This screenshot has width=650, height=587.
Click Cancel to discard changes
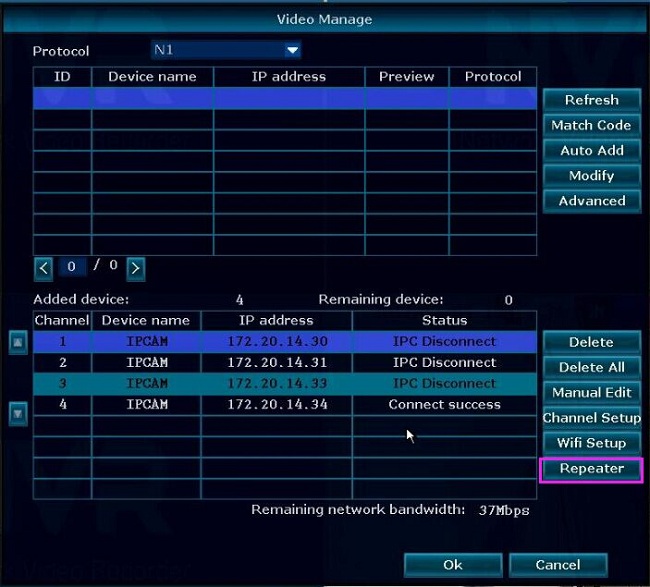pyautogui.click(x=558, y=565)
